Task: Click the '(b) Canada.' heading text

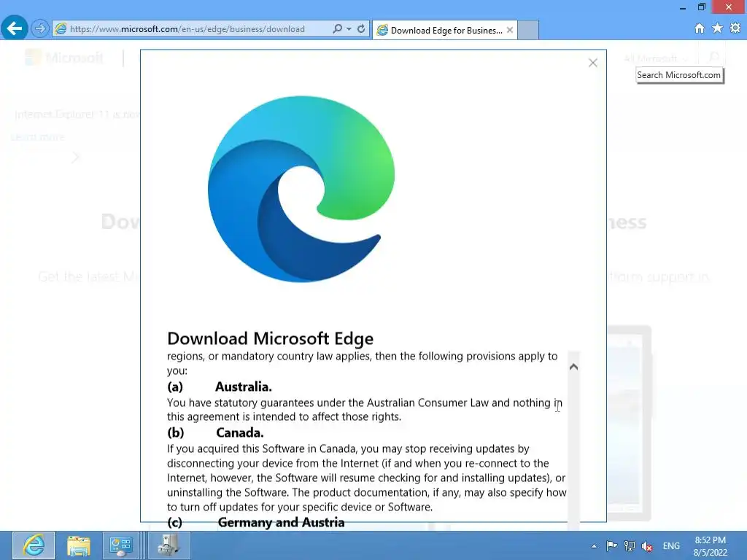Action: pos(215,433)
